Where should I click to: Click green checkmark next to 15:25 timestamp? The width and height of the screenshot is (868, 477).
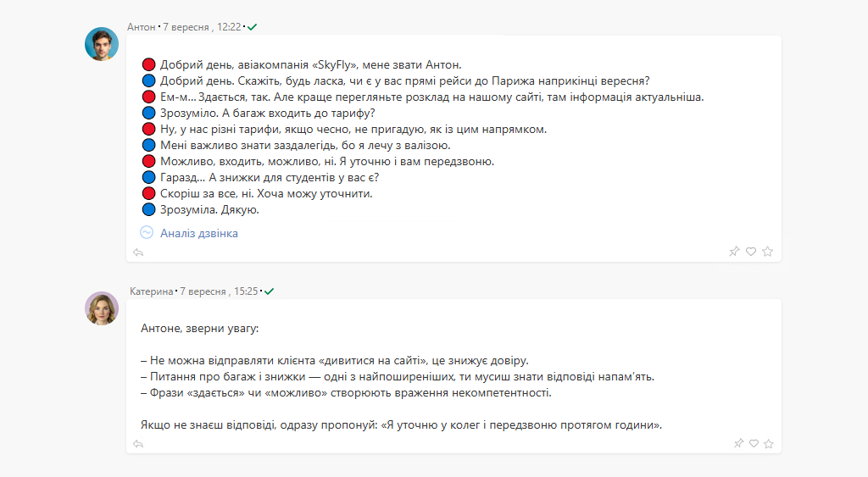269,291
